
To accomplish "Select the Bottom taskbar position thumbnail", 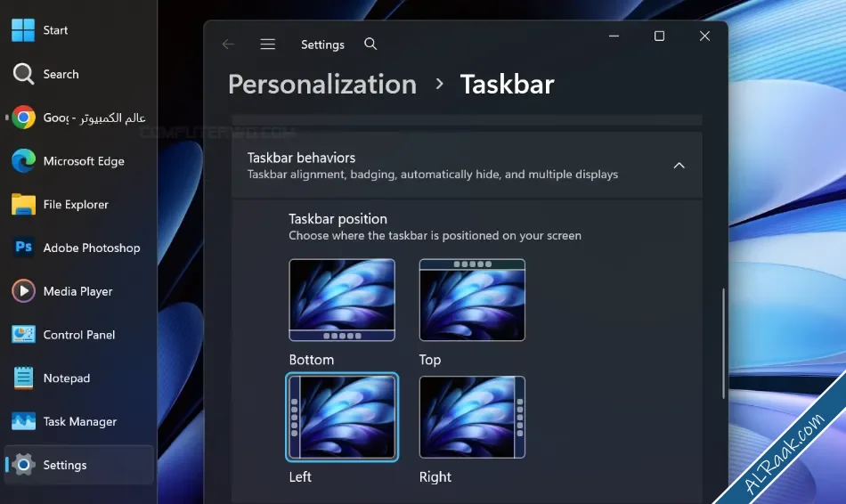I will tap(342, 300).
